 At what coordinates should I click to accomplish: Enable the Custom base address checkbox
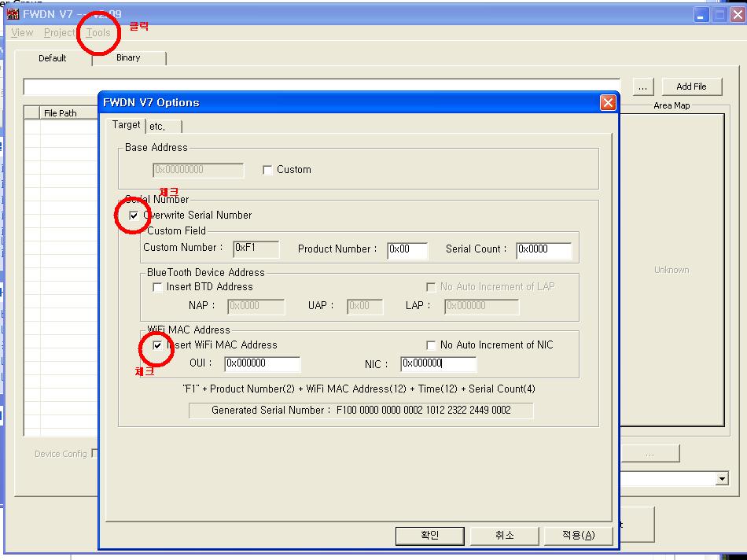[x=267, y=170]
